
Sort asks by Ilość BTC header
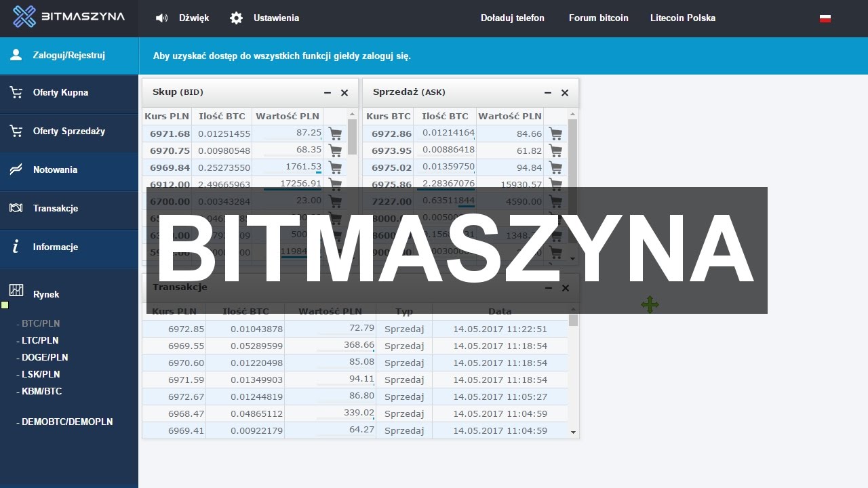pyautogui.click(x=445, y=117)
